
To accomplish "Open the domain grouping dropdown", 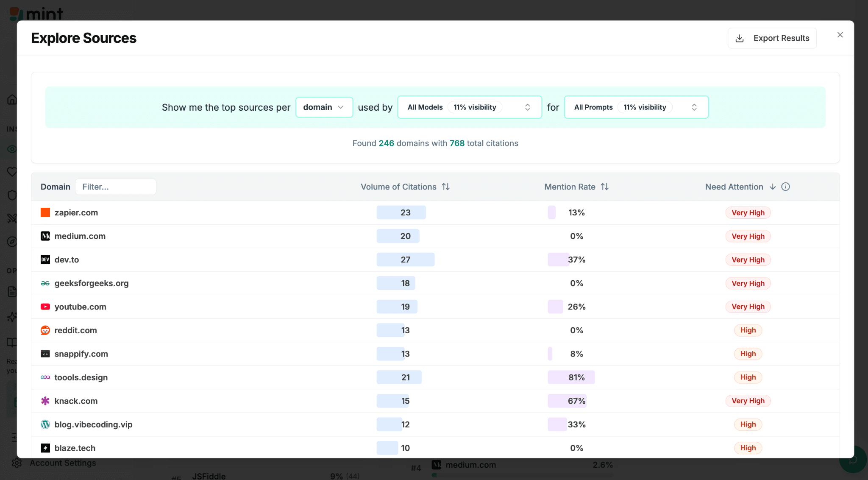I will [324, 107].
